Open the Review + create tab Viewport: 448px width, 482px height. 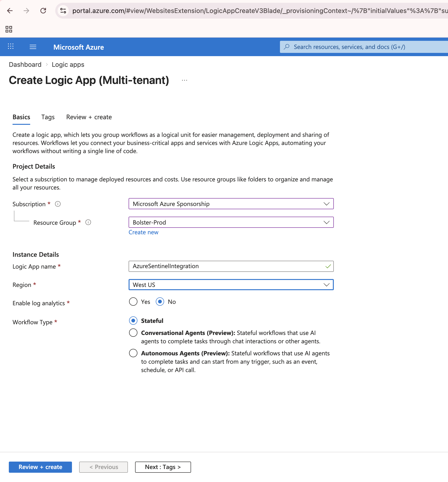89,117
